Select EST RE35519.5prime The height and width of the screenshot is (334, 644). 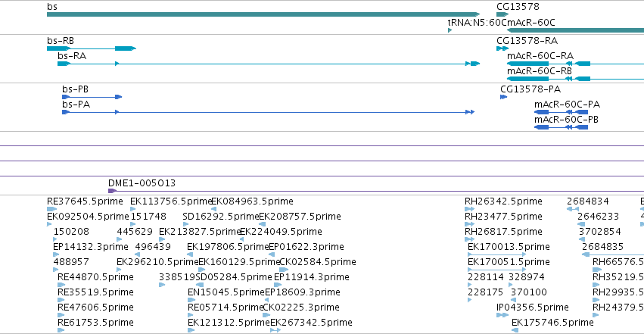(95, 292)
